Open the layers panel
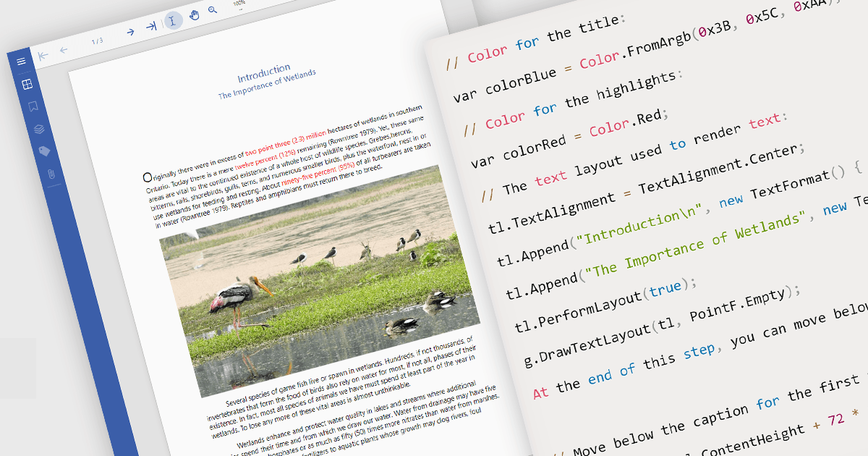The image size is (868, 456). pyautogui.click(x=39, y=129)
